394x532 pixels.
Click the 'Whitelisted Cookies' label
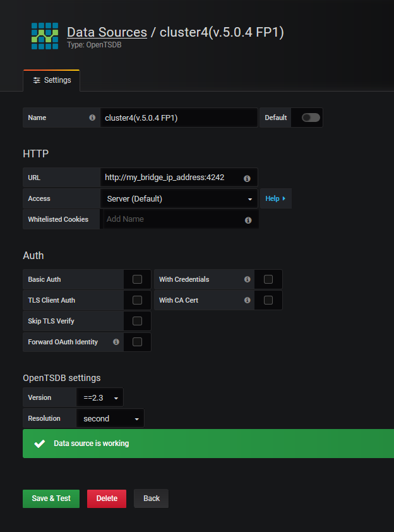58,219
